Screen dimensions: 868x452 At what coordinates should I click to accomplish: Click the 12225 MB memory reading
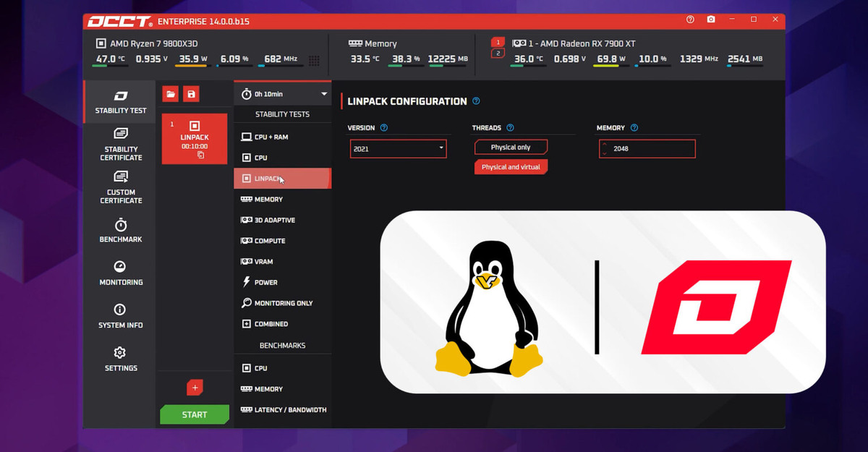pyautogui.click(x=448, y=59)
